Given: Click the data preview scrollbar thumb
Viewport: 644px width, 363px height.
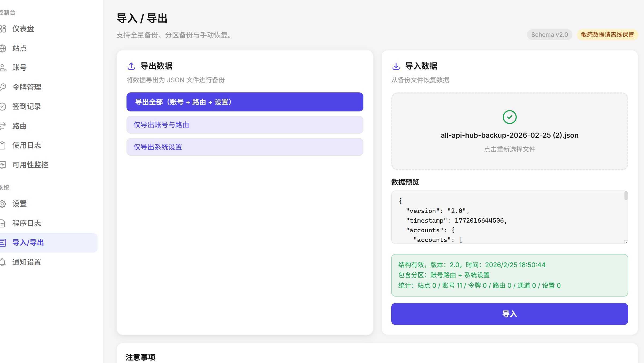Looking at the screenshot, I should (x=626, y=196).
